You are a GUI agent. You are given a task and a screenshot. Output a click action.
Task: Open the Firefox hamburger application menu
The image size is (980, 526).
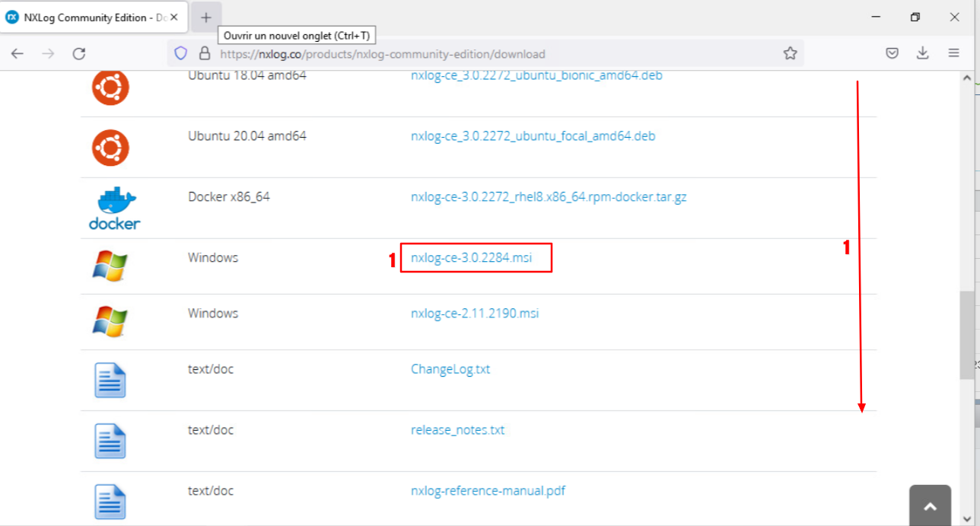click(x=953, y=53)
